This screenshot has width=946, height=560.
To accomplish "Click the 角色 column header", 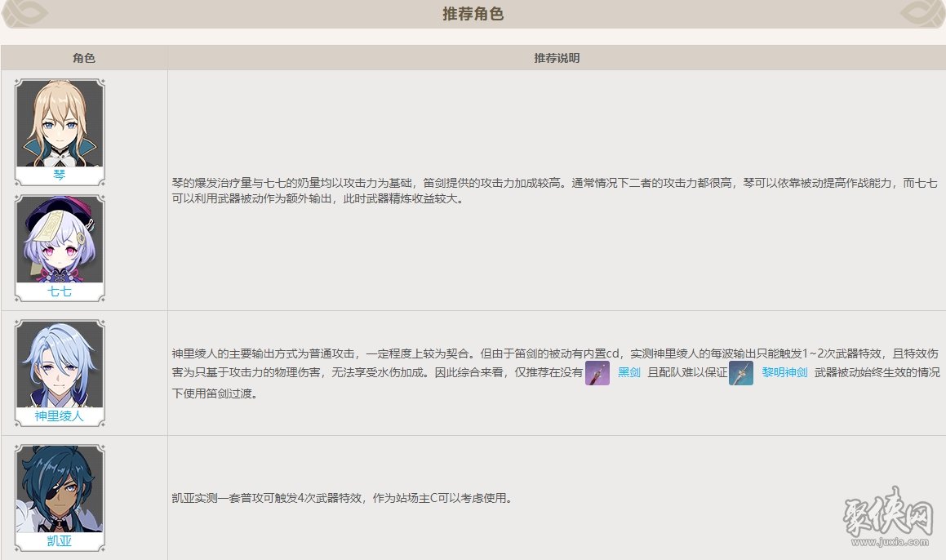I will (84, 58).
